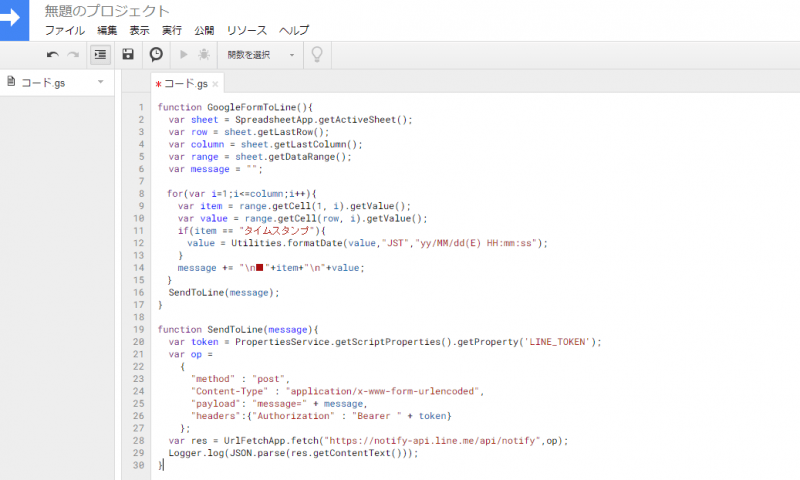Start debugging with the bug icon
Image resolution: width=800 pixels, height=480 pixels.
pyautogui.click(x=204, y=54)
